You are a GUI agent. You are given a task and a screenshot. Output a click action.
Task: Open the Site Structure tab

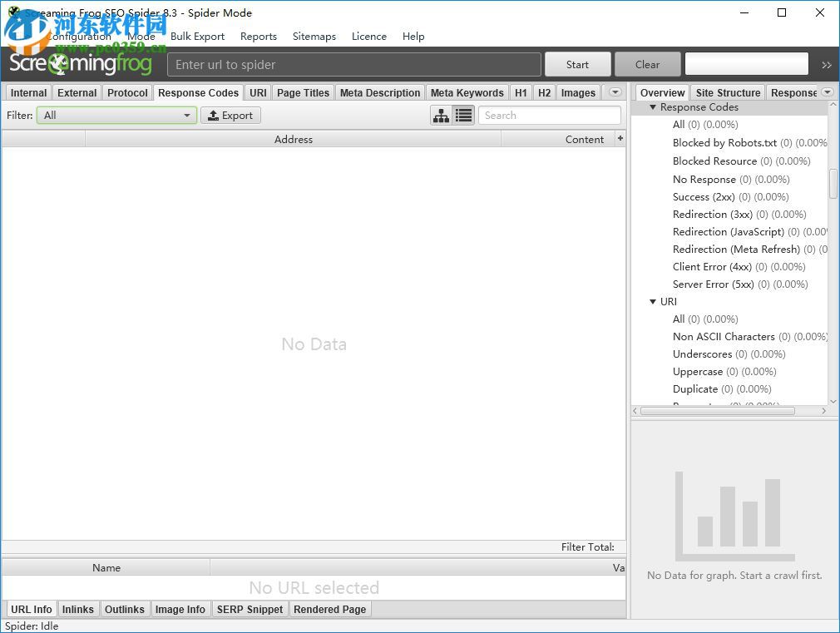pos(728,92)
